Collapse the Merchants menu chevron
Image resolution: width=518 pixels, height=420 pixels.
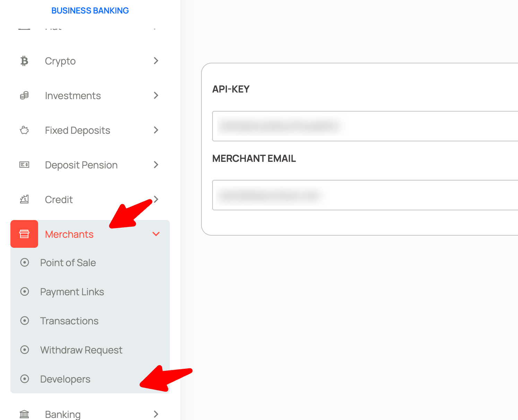(x=156, y=234)
